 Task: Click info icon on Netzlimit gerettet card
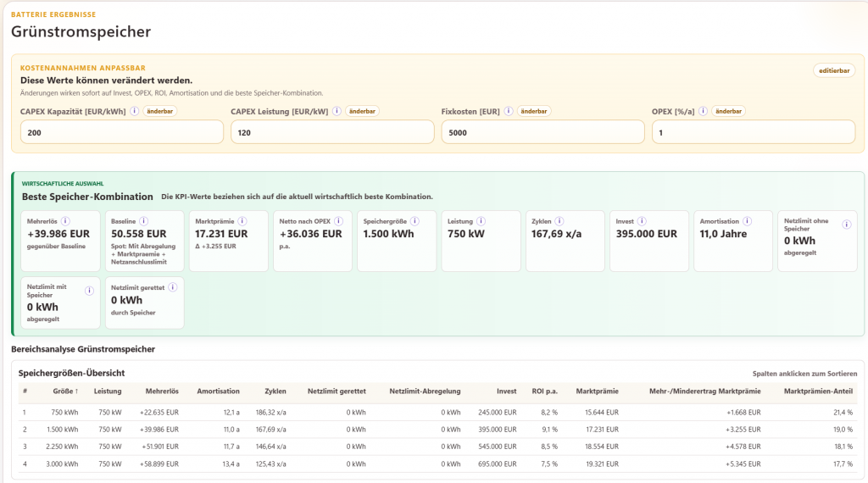[173, 287]
